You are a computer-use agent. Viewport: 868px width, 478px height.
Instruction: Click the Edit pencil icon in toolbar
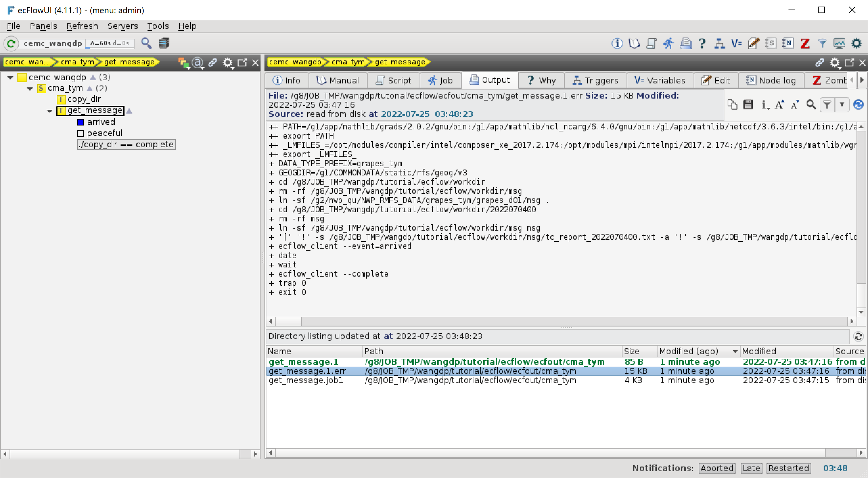[x=754, y=43]
